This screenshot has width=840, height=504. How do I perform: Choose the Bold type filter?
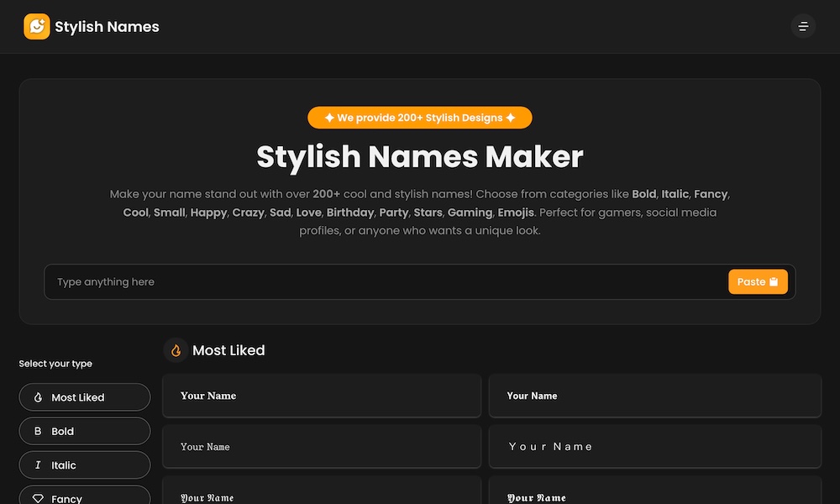(x=85, y=431)
